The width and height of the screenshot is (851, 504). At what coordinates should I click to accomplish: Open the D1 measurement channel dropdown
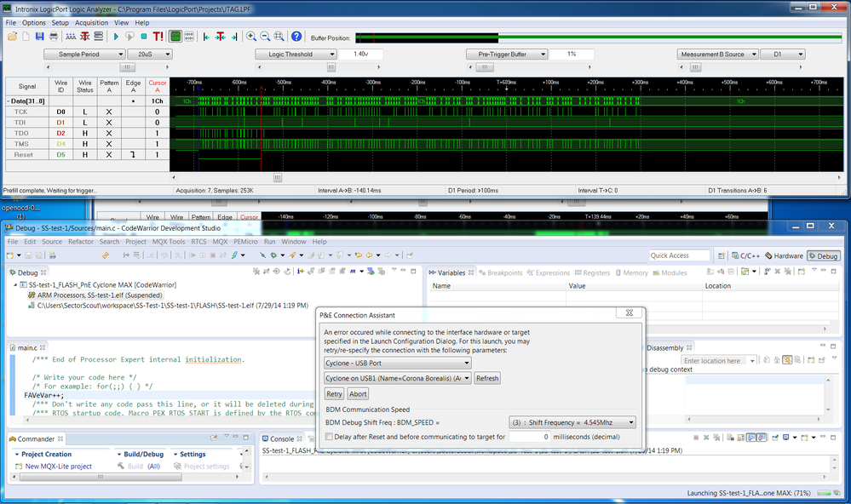coord(782,54)
